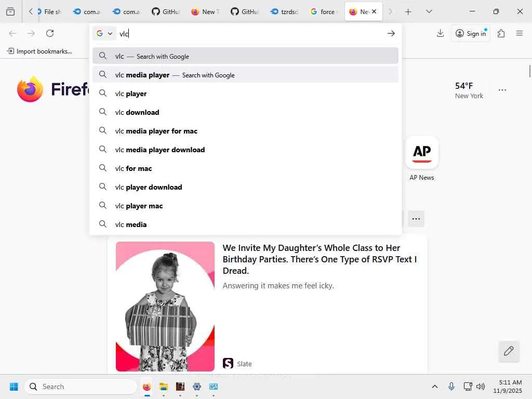Open the Settings gear taskbar app

pyautogui.click(x=197, y=387)
